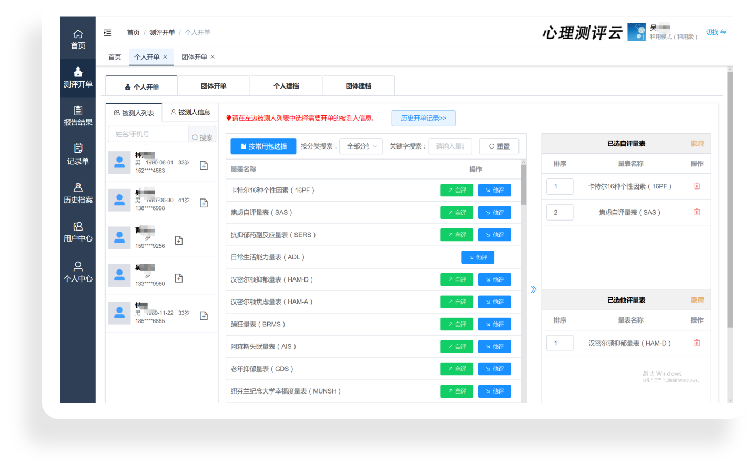756x470 pixels.
Task: Click the scale table's vertical scrollbar
Action: coord(523,185)
